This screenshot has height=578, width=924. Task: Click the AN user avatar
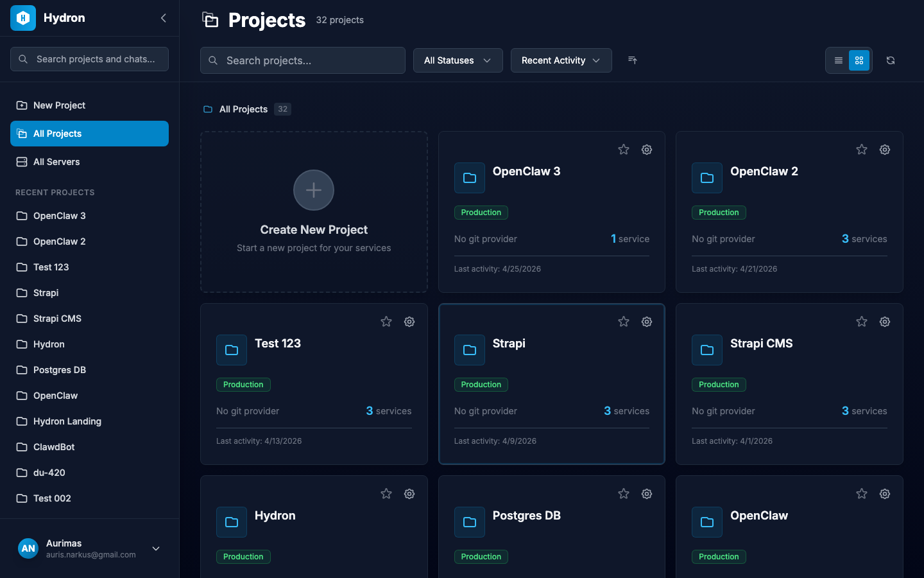[28, 548]
